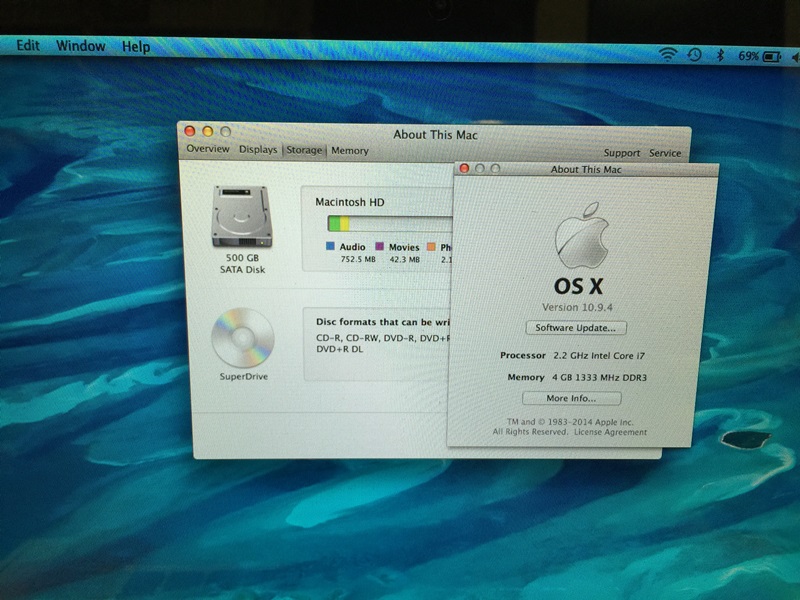Open the Support link
The height and width of the screenshot is (600, 800).
[621, 153]
